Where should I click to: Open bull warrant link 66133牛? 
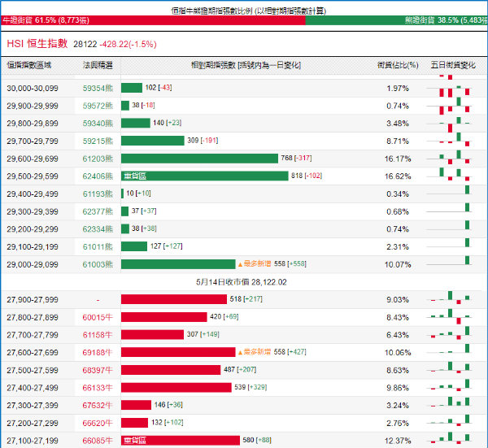pyautogui.click(x=98, y=388)
